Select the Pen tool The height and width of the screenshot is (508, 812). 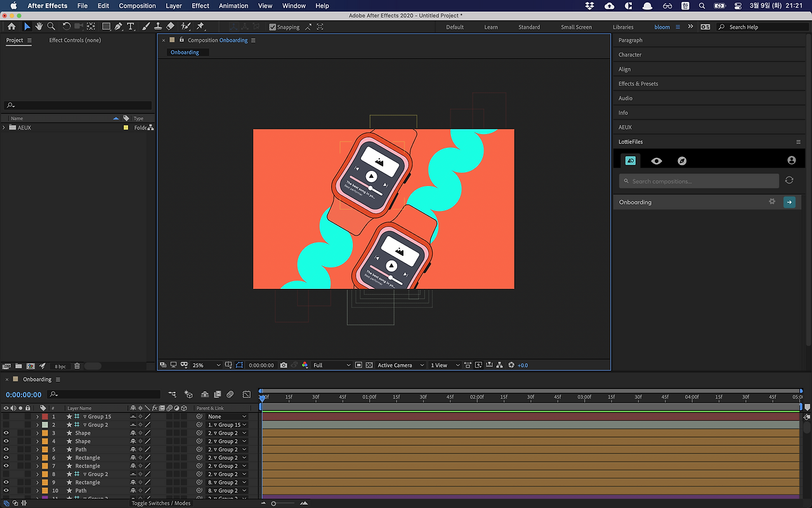[x=119, y=27]
